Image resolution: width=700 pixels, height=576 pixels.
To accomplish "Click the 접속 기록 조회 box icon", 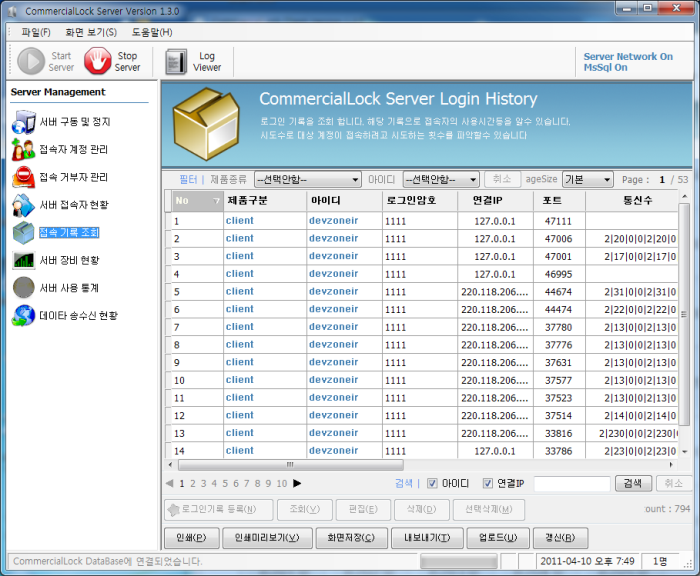I will (x=23, y=233).
